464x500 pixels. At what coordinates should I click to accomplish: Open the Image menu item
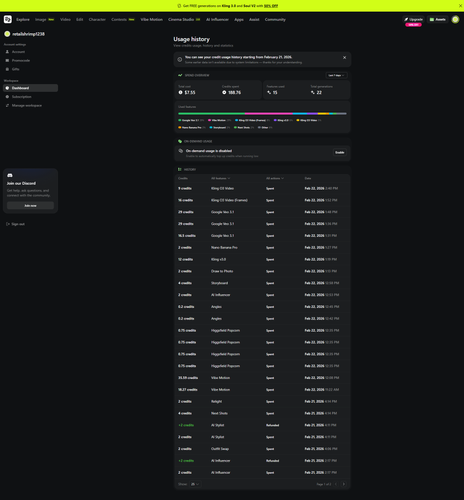[x=41, y=20]
